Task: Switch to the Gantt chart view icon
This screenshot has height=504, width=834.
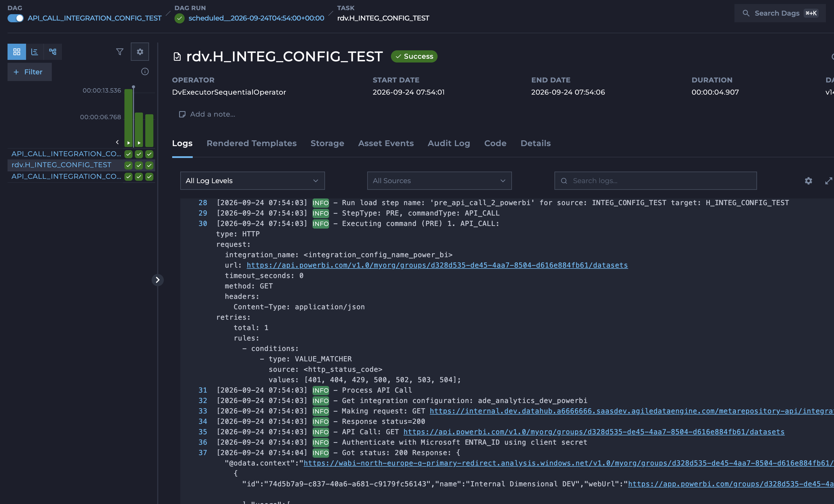Action: click(34, 52)
